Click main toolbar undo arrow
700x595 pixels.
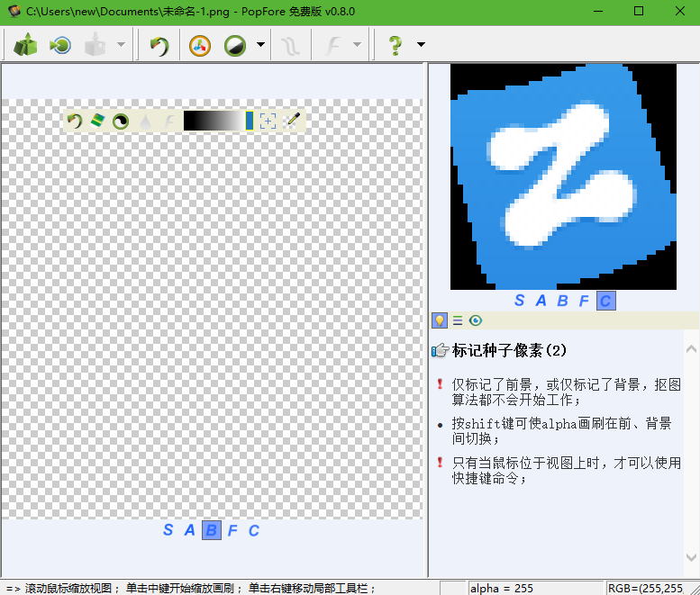159,46
